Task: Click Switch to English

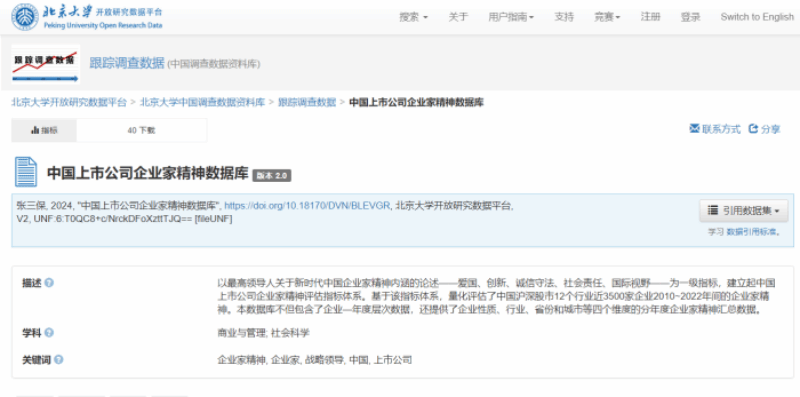Action: pyautogui.click(x=757, y=17)
